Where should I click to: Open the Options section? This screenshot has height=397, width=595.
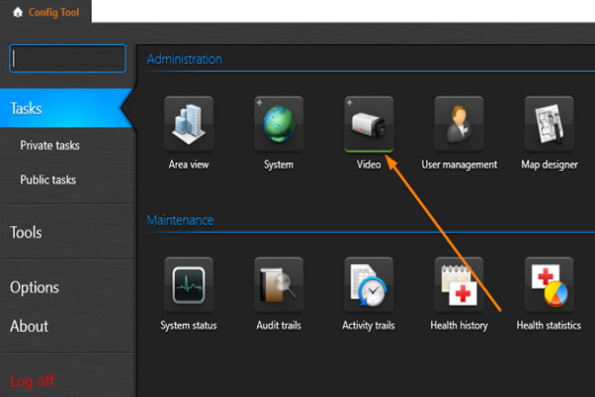point(34,287)
